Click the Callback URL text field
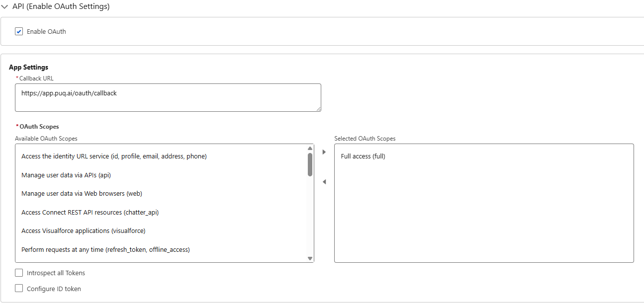Screen dimensions: 644x303 pos(168,97)
